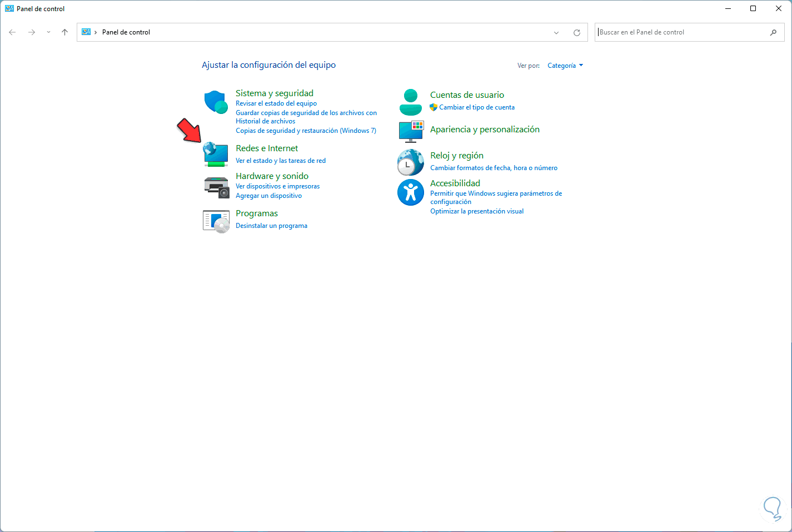The width and height of the screenshot is (792, 532).
Task: Click the Control Panel icon in address bar
Action: [86, 32]
